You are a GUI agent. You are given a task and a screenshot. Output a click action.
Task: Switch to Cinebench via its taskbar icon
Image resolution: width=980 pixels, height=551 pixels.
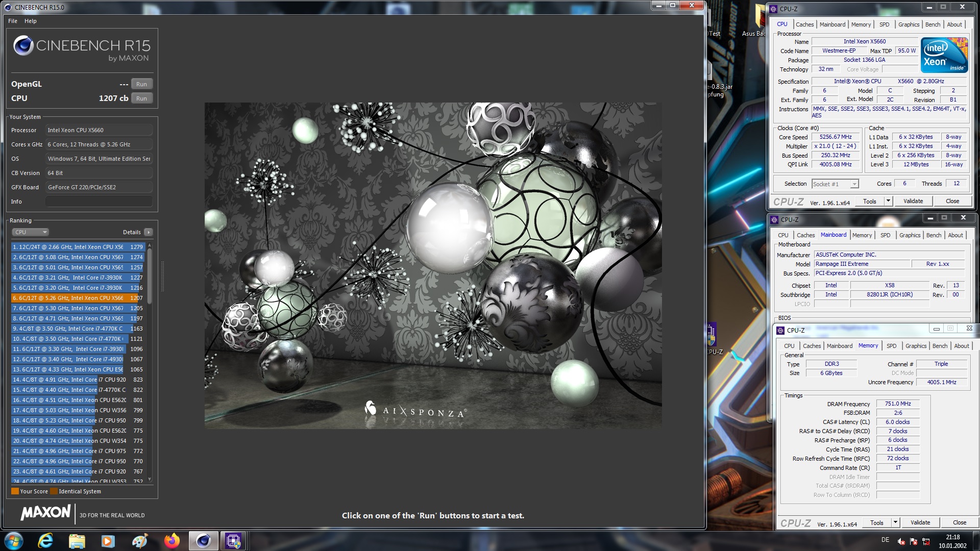pos(204,540)
